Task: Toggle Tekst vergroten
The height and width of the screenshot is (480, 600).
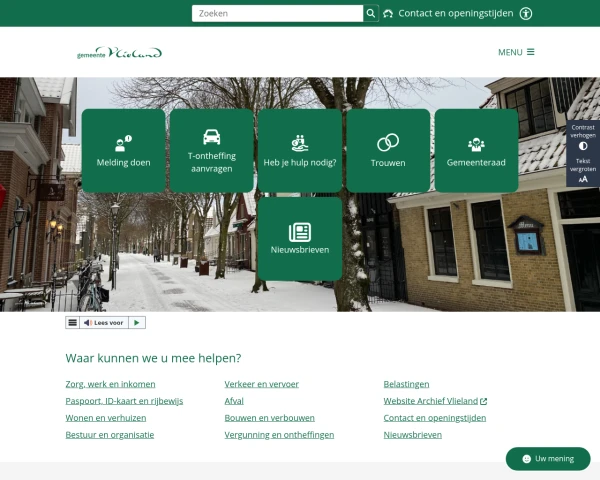Action: point(583,170)
